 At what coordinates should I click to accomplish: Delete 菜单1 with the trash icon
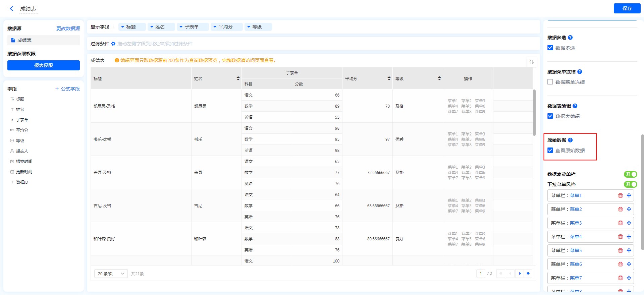(x=620, y=195)
